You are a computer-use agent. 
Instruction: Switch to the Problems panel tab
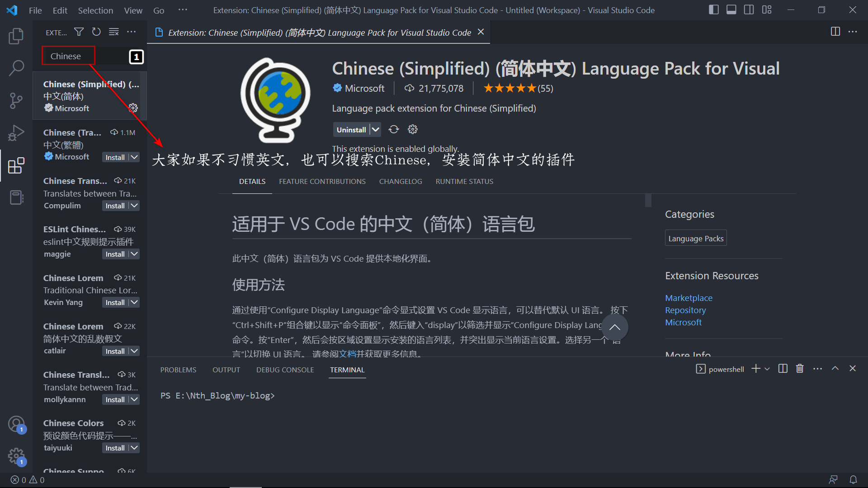pos(178,370)
